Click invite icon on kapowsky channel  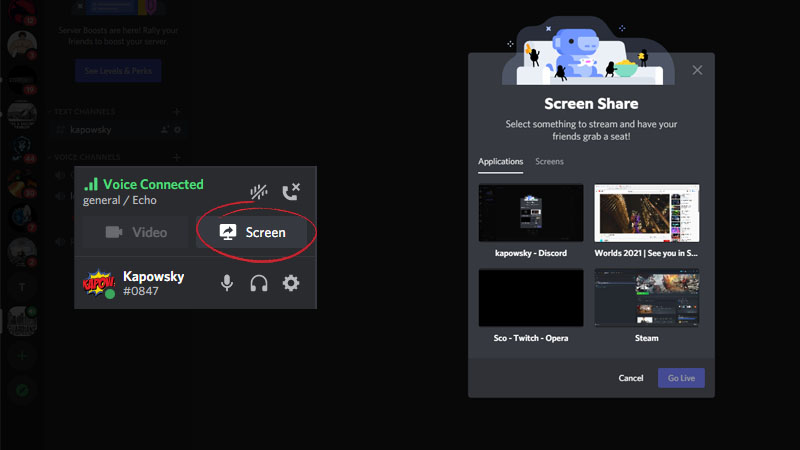[x=165, y=130]
